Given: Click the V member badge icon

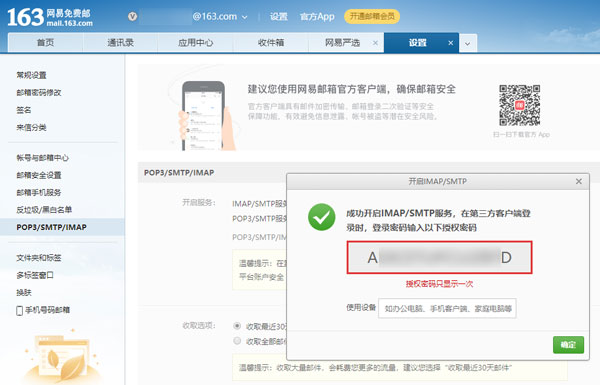Looking at the screenshot, I should click(132, 16).
